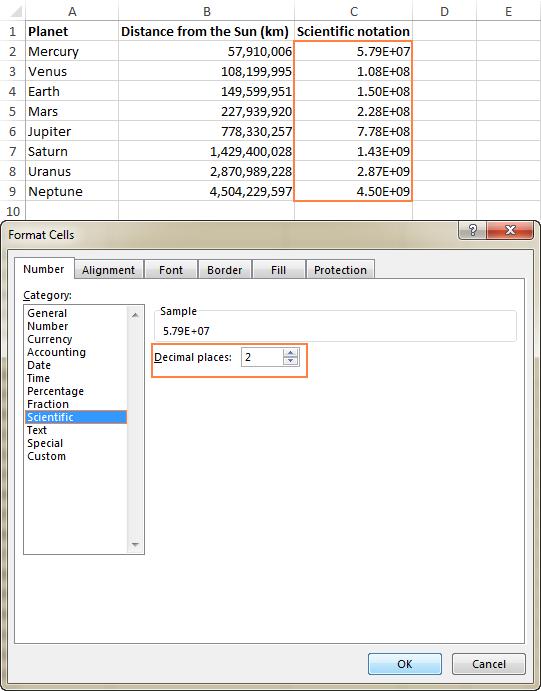Choose Accounting category
This screenshot has width=541, height=691.
pos(76,352)
